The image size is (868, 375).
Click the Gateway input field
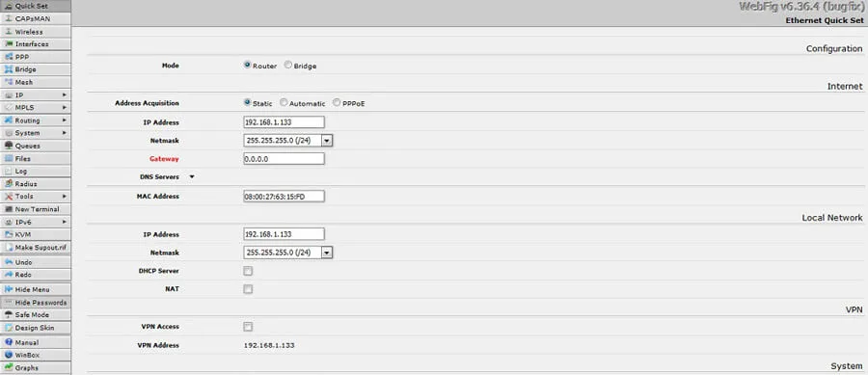pos(284,159)
